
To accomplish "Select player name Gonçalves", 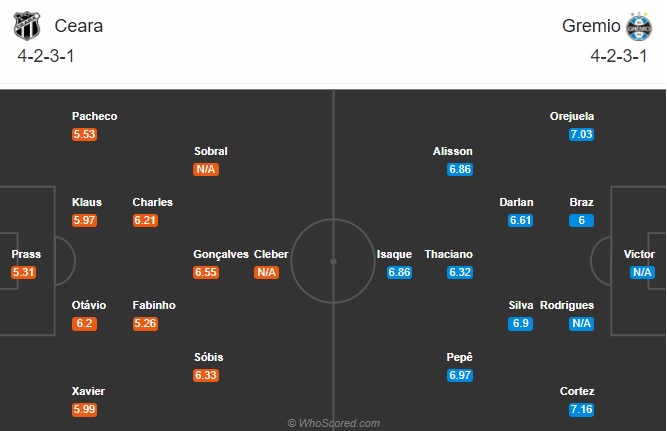I will (221, 254).
